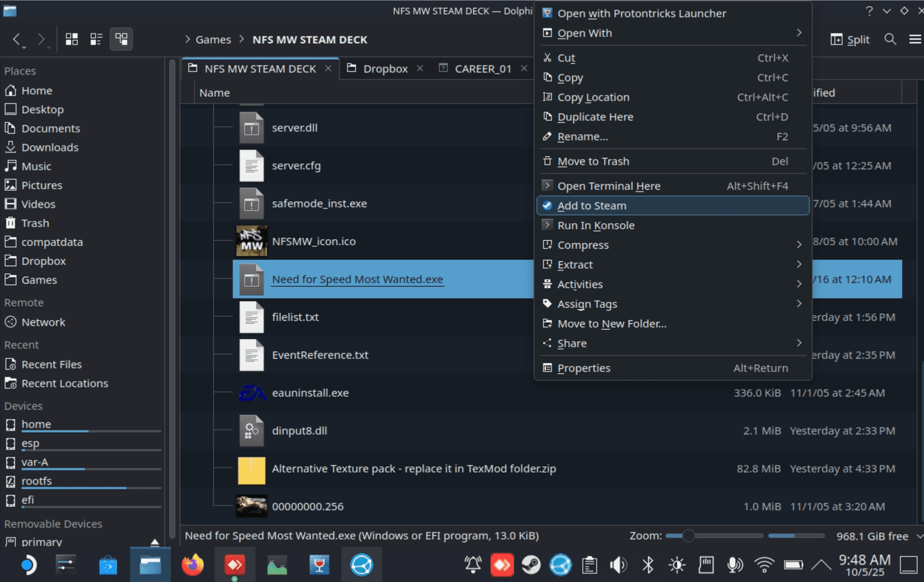The image size is (924, 582).
Task: Switch to Compact view mode
Action: click(96, 39)
